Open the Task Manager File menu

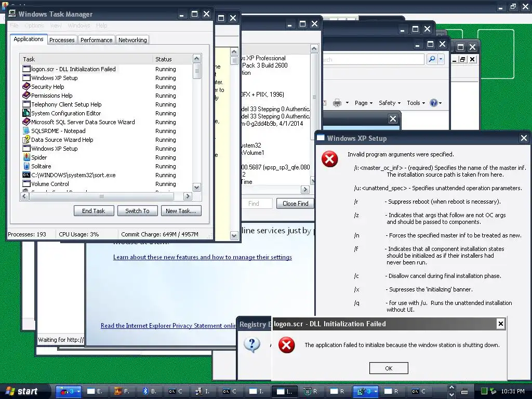[14, 25]
